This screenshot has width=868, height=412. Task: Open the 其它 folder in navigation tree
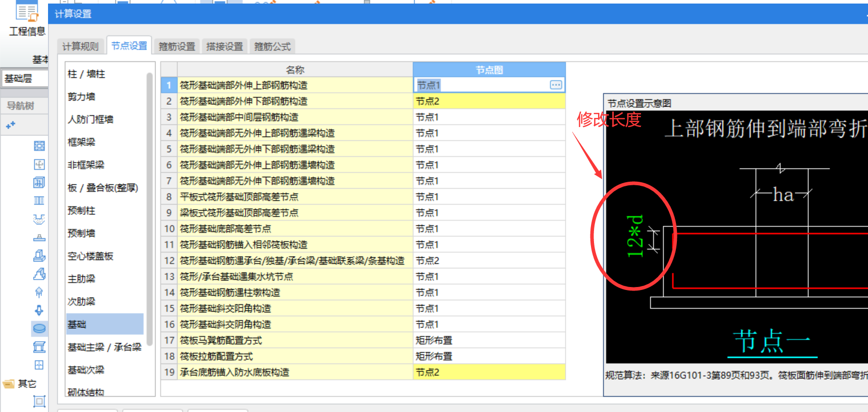point(19,384)
